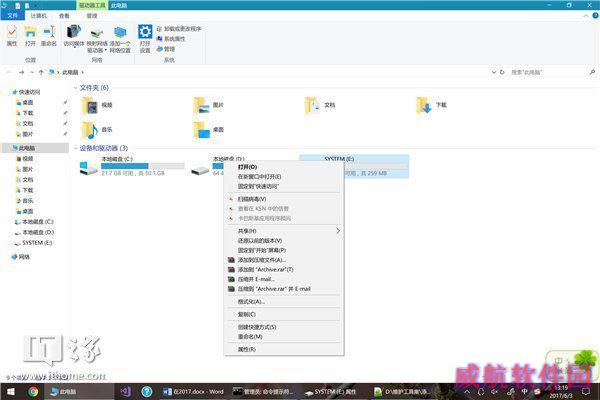Switch to the 管理 (Manage) ribbon tab
The height and width of the screenshot is (400, 600).
click(x=92, y=16)
